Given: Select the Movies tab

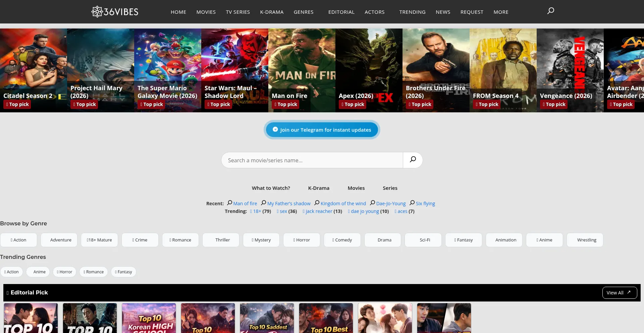Looking at the screenshot, I should (356, 188).
